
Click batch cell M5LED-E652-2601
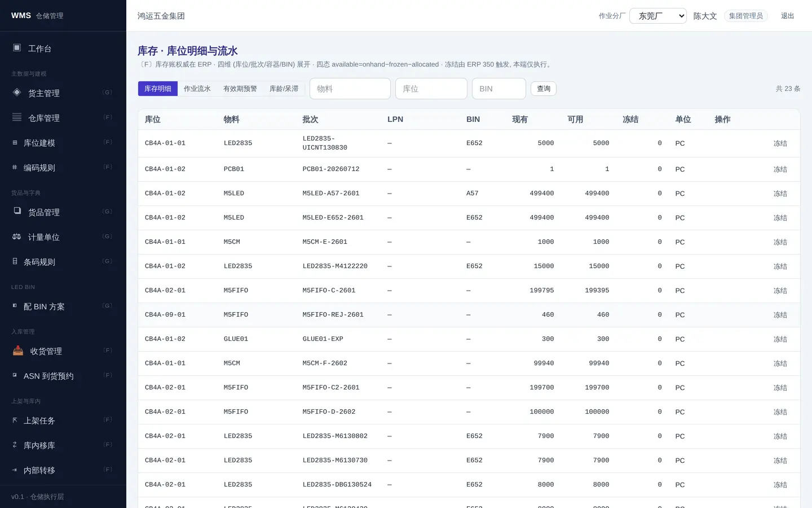[x=333, y=218]
